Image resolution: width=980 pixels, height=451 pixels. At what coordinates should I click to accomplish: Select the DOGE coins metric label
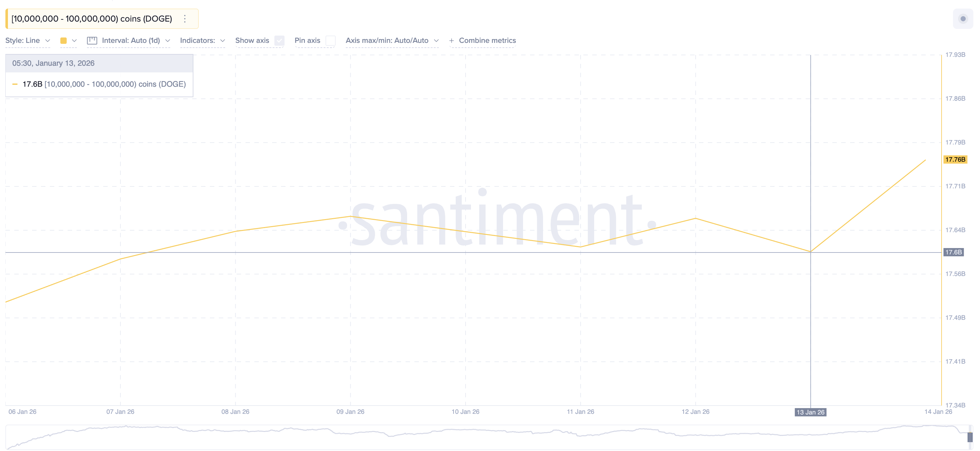[x=92, y=19]
